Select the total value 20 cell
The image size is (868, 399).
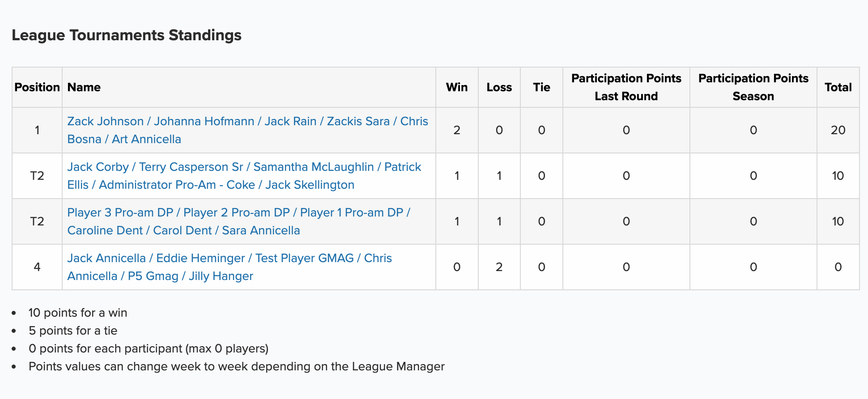point(838,130)
